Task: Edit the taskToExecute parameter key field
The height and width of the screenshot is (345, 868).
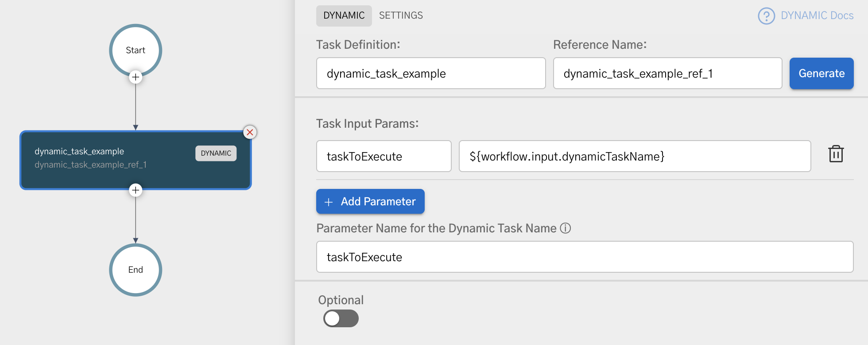Action: click(x=384, y=156)
